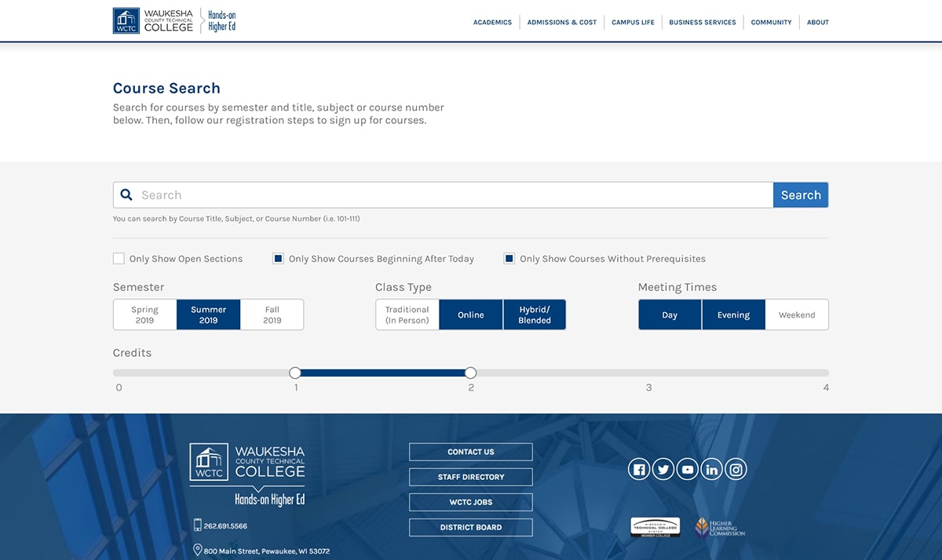Open the Twitter social icon

click(x=663, y=470)
